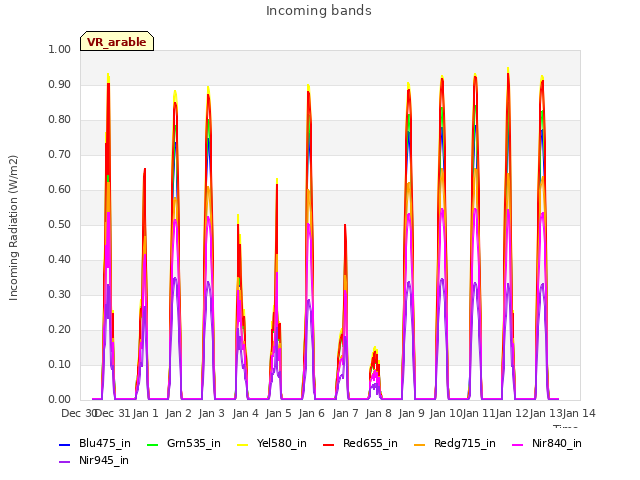The width and height of the screenshot is (640, 480).
Task: Click the blue Blu475_in legend swatch
Action: coord(64,444)
